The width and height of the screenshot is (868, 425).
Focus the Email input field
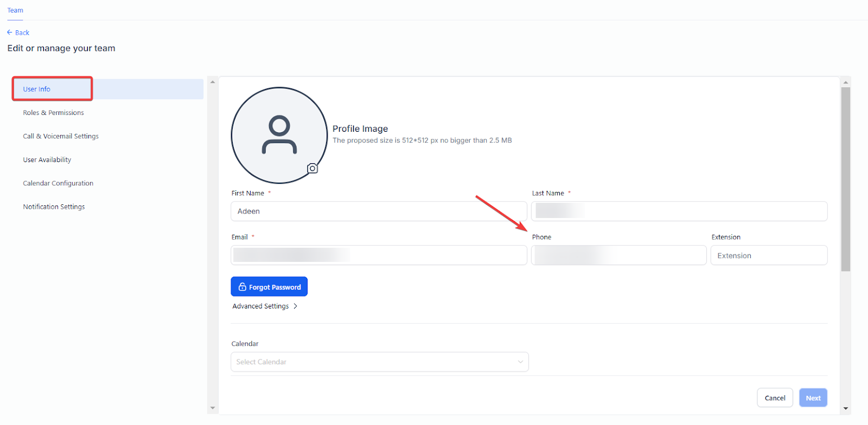click(x=378, y=255)
